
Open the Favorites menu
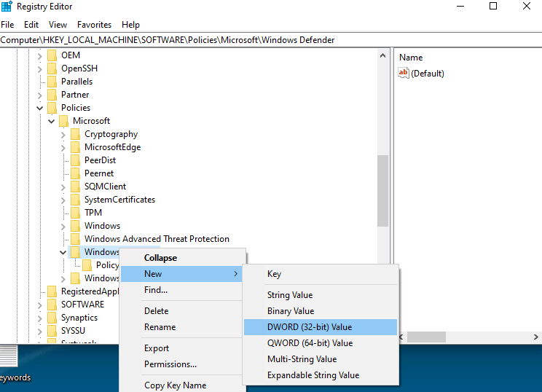(94, 25)
